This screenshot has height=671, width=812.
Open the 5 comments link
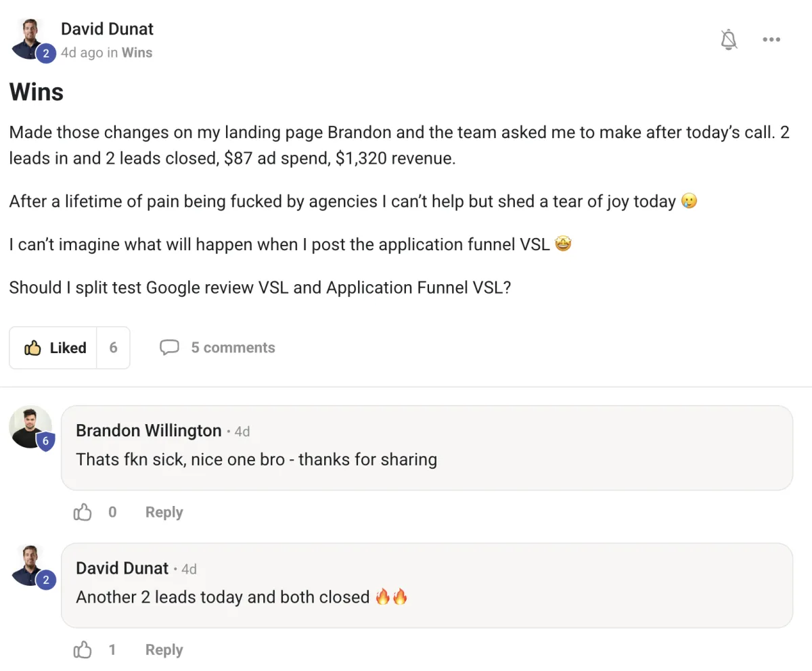coord(233,348)
